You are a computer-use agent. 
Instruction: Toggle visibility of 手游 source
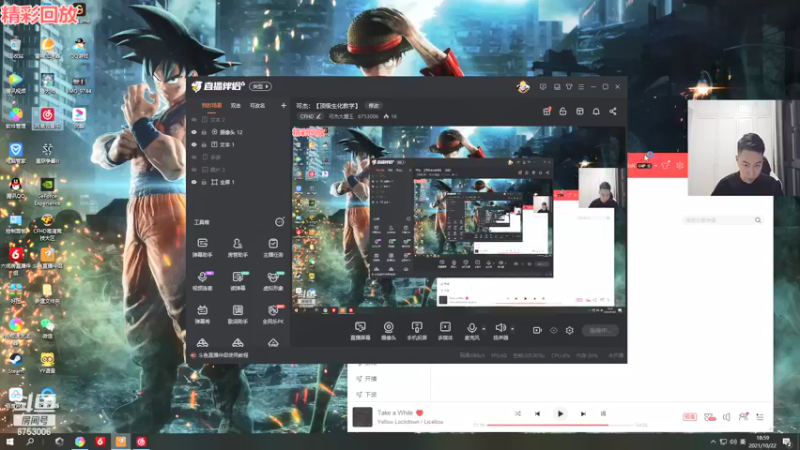point(194,157)
